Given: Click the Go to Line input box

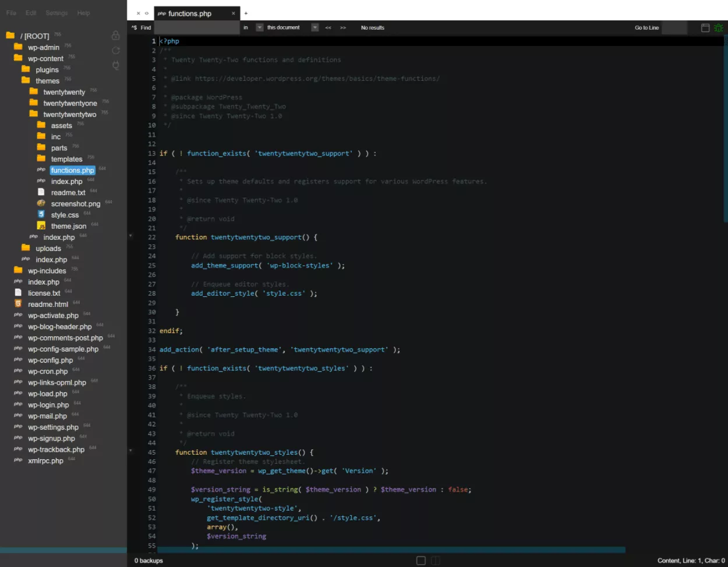Looking at the screenshot, I should [674, 27].
